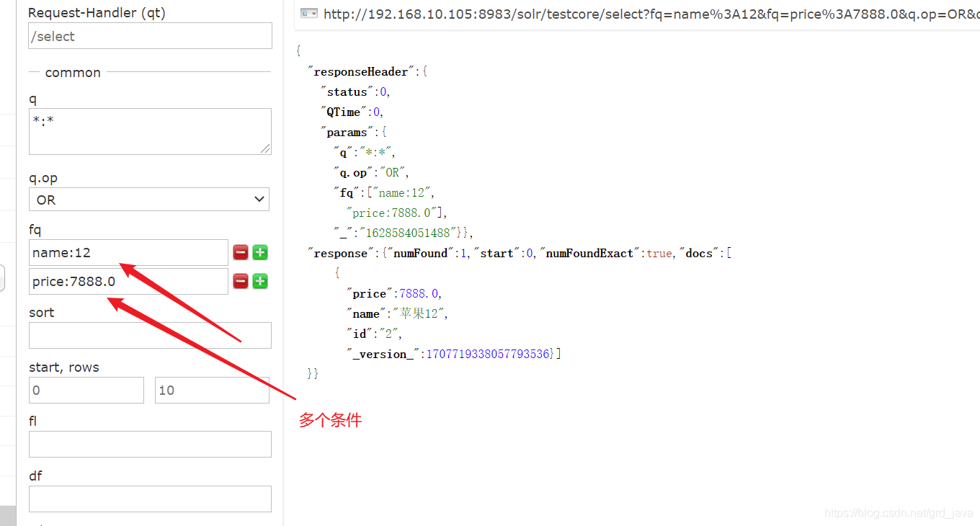Click the "QTime":0 line in response
Image resolution: width=980 pixels, height=526 pixels.
click(x=352, y=112)
